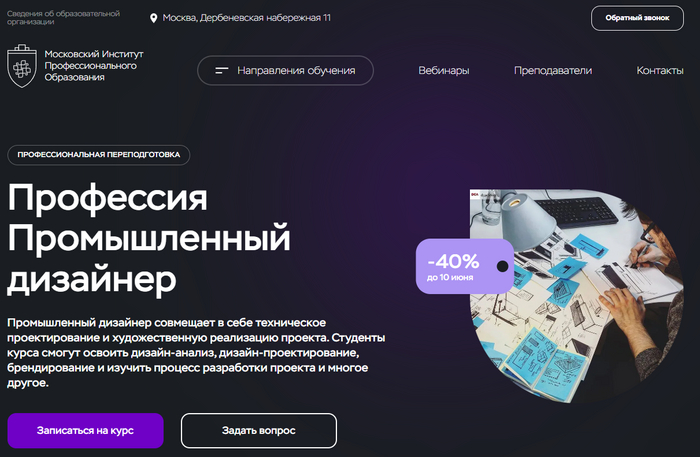The height and width of the screenshot is (457, 700).
Task: Open the Вебинары menu item
Action: [444, 71]
